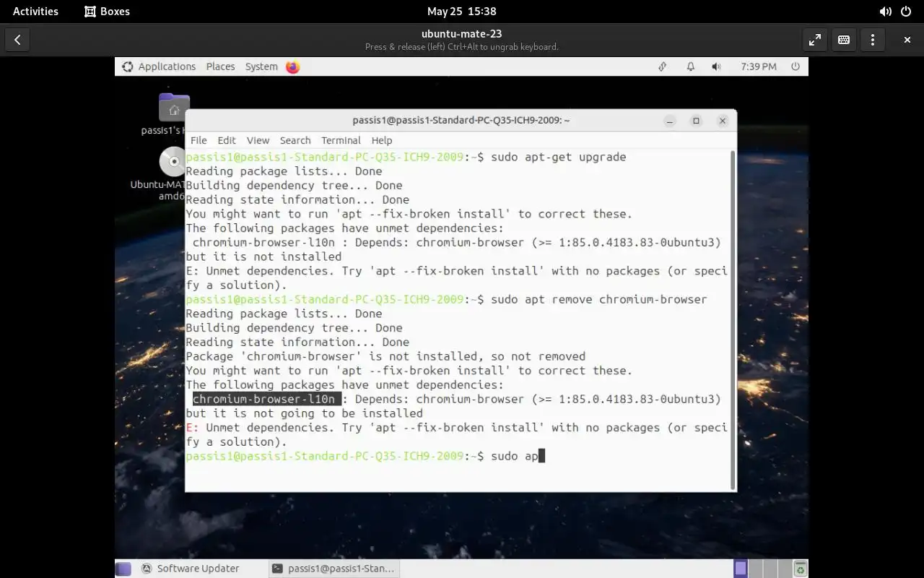924x578 pixels.
Task: Click 'but it is not going to be installed'
Action: (x=304, y=413)
